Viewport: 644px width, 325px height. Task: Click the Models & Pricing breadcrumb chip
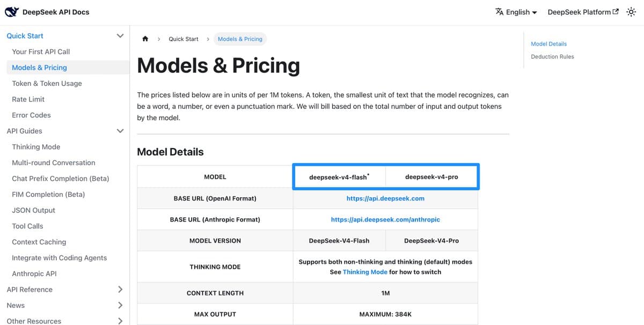tap(240, 39)
